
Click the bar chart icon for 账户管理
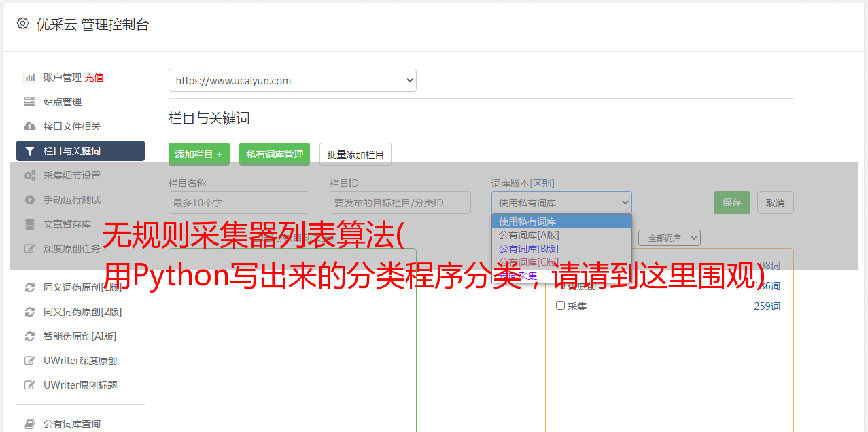[x=30, y=77]
